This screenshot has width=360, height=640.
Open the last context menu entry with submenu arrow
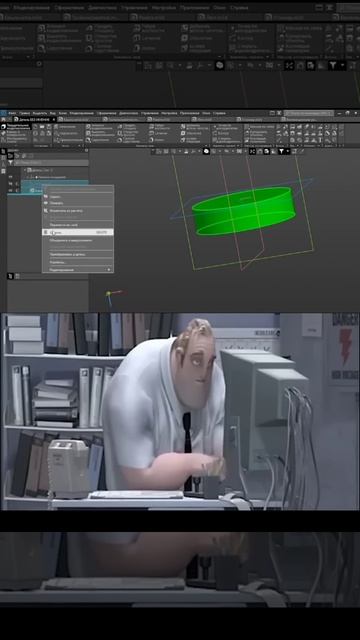[x=78, y=270]
